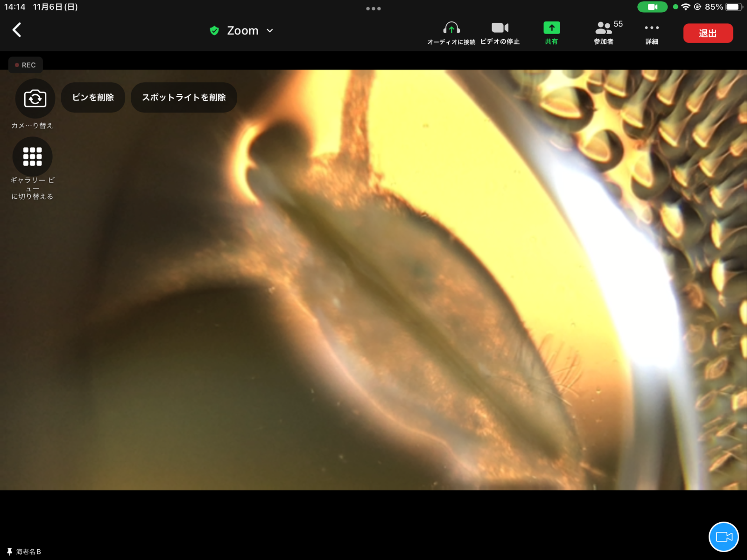
Task: Open the More details ellipsis menu
Action: point(651,29)
